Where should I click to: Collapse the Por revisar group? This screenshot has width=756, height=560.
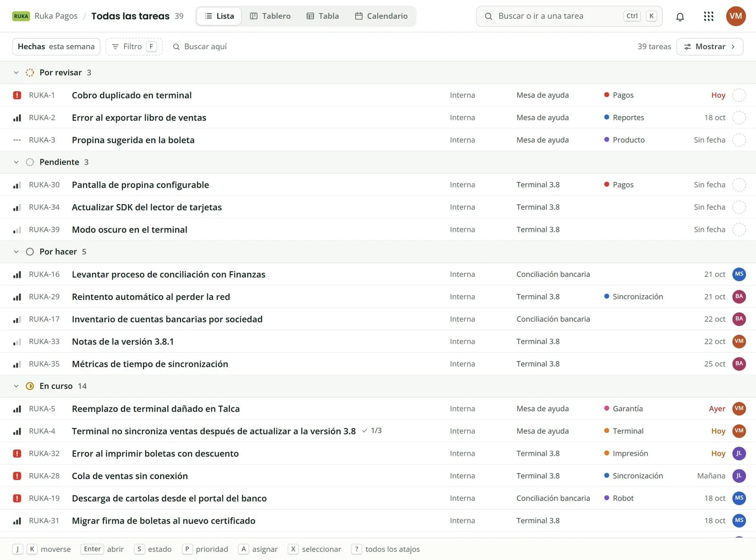click(x=16, y=72)
